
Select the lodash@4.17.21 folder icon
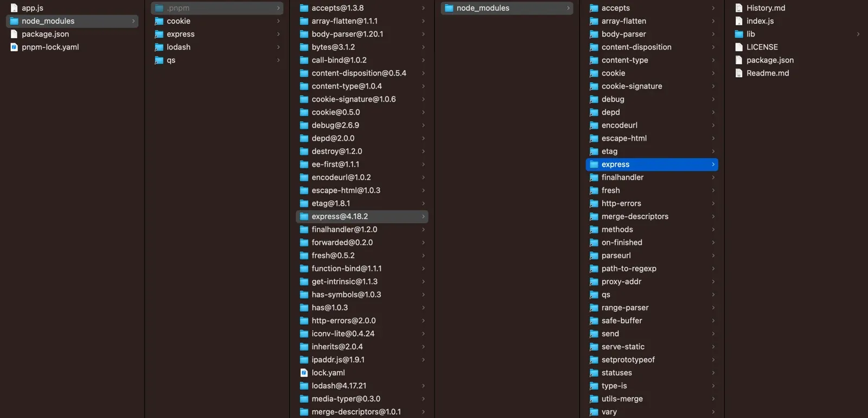304,386
